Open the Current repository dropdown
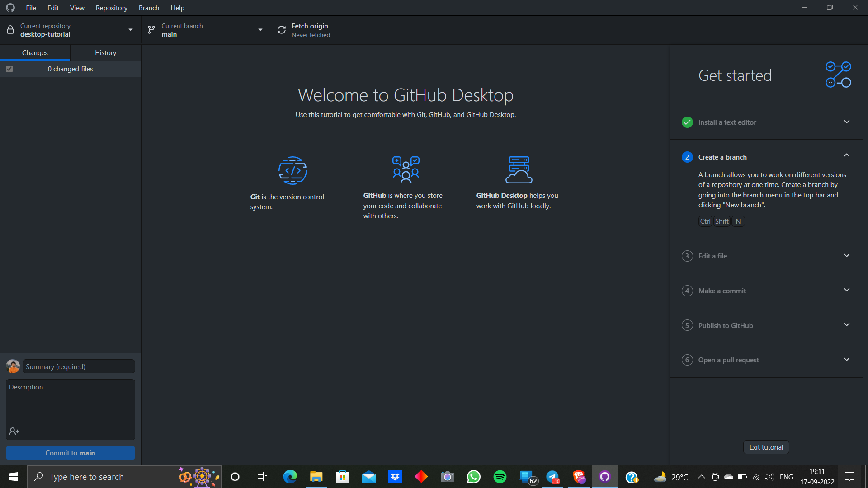The image size is (868, 488). click(x=130, y=29)
